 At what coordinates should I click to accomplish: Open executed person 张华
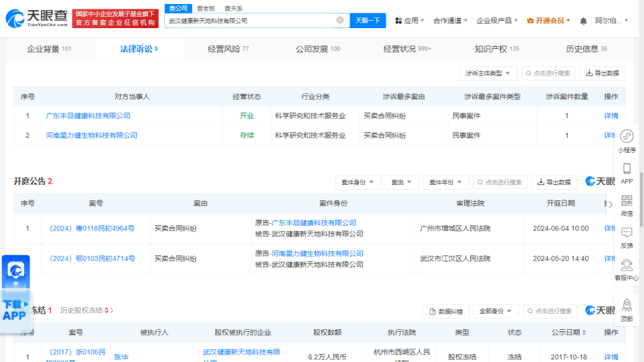click(121, 357)
